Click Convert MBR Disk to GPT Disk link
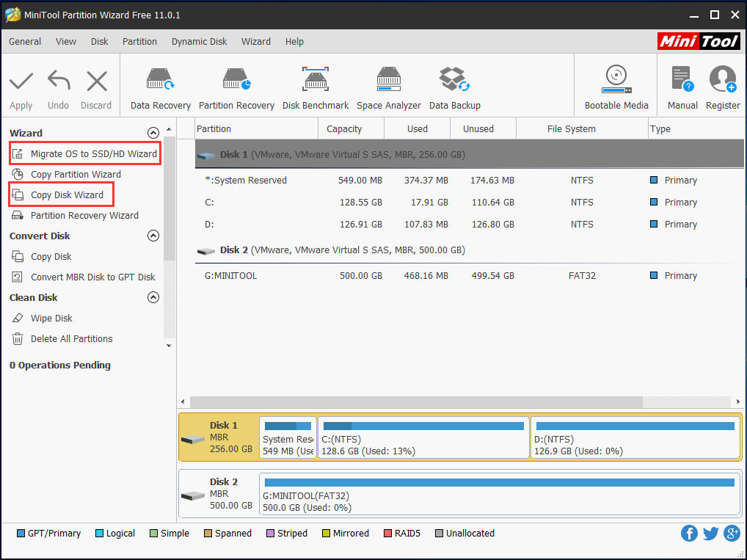747x560 pixels. 93,277
